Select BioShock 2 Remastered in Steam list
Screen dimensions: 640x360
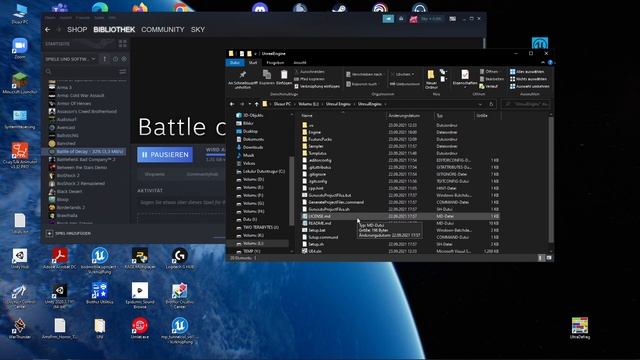(81, 184)
